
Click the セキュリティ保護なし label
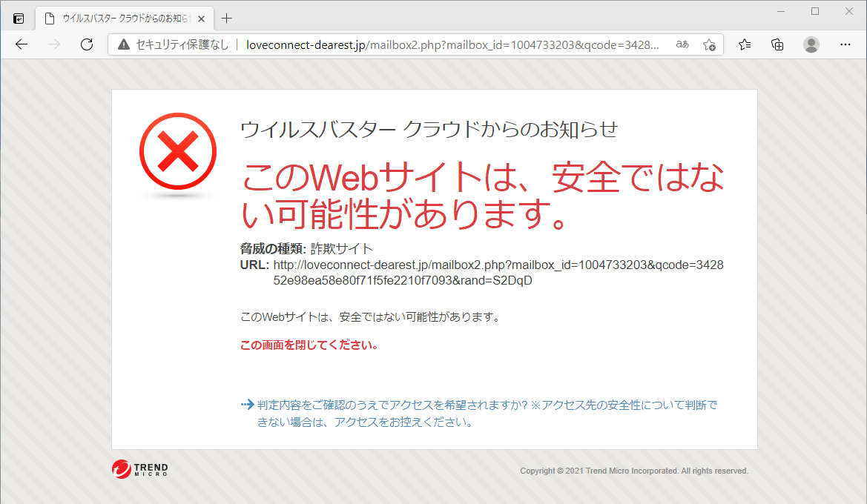182,44
